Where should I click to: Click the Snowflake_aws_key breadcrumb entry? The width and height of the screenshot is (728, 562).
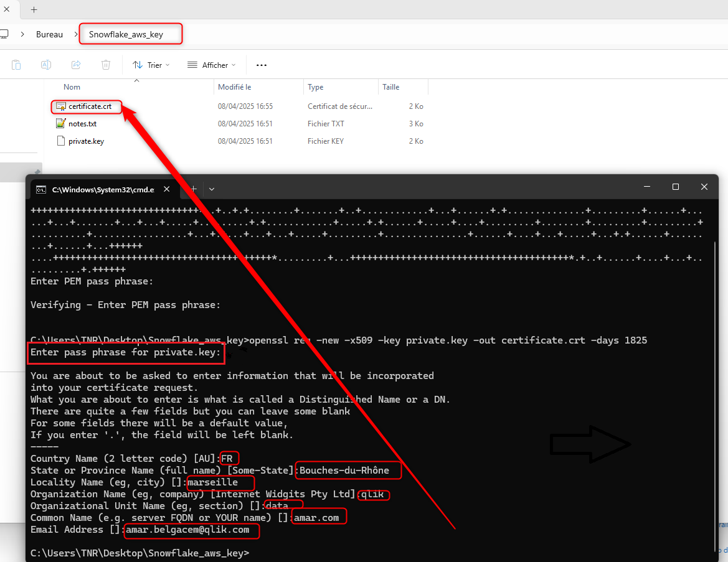pos(130,34)
